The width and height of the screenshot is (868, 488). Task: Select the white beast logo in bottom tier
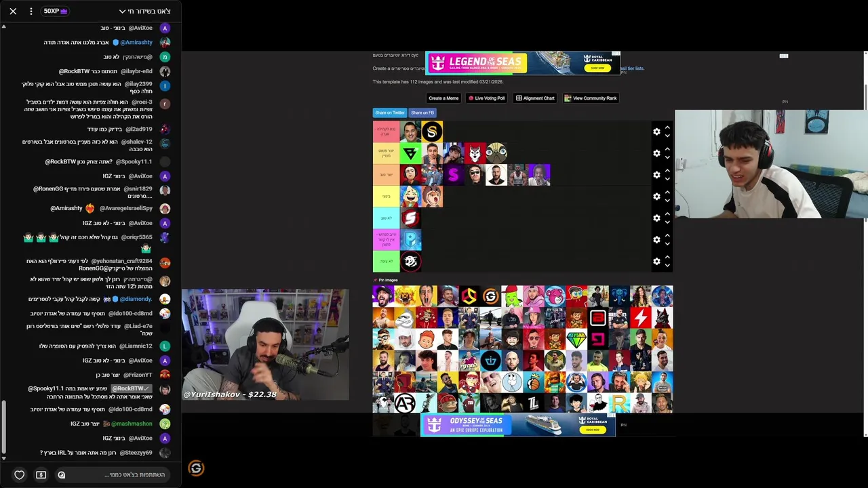(x=410, y=262)
